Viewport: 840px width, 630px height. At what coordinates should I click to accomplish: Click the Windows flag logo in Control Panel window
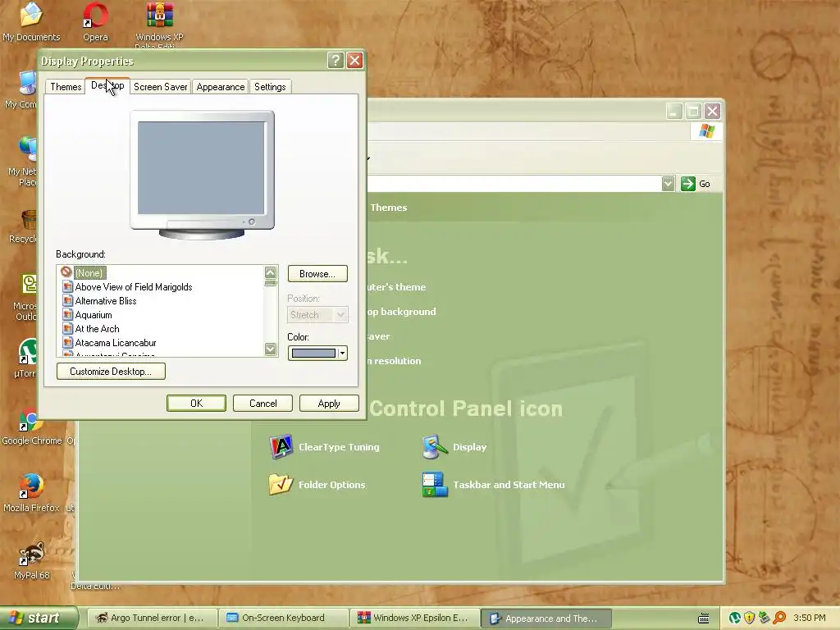point(706,131)
